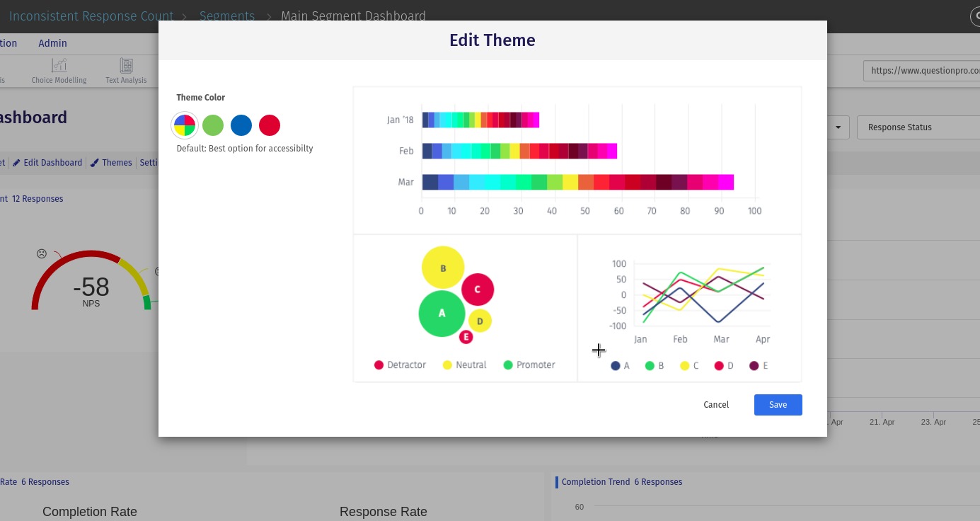Open the Admin menu
Screen dimensions: 980x521
52,43
